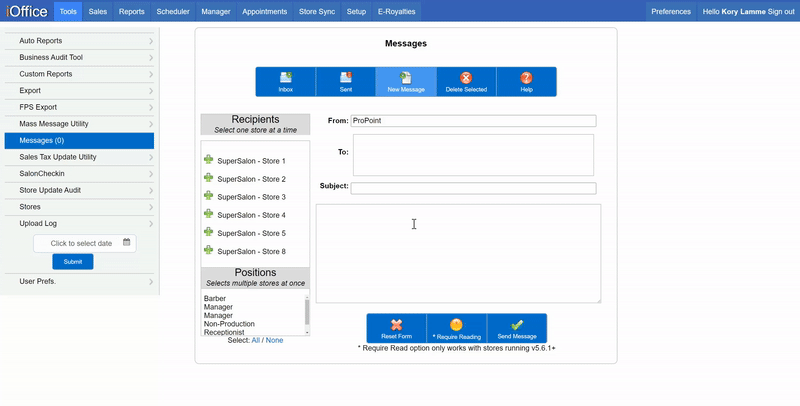Click the blue Submit button
The height and width of the screenshot is (406, 800).
pyautogui.click(x=73, y=262)
